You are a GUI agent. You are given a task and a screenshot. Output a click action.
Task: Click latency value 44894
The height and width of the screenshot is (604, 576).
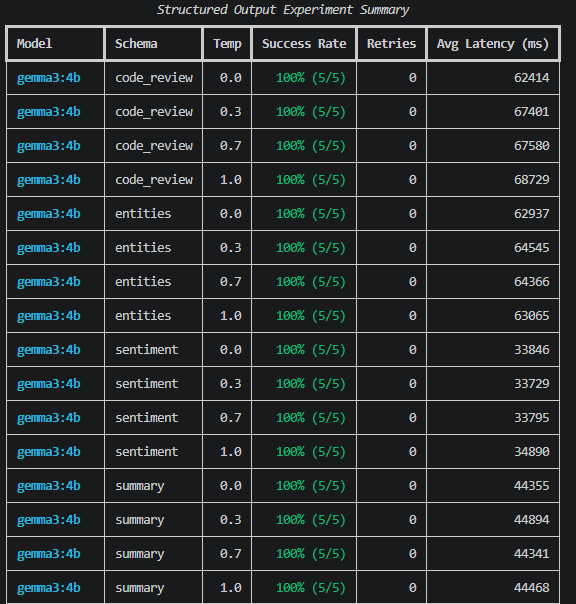(x=531, y=520)
